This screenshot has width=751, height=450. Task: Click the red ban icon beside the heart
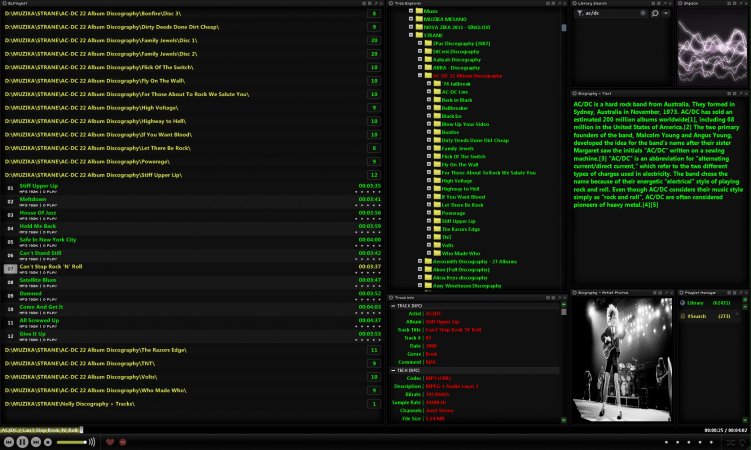123,442
